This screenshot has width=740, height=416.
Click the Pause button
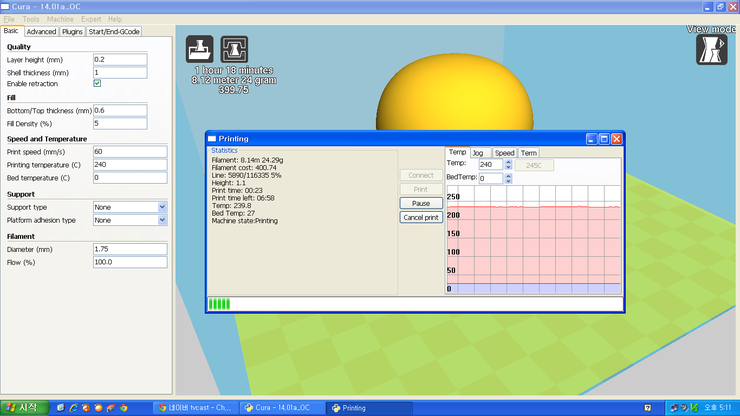421,204
